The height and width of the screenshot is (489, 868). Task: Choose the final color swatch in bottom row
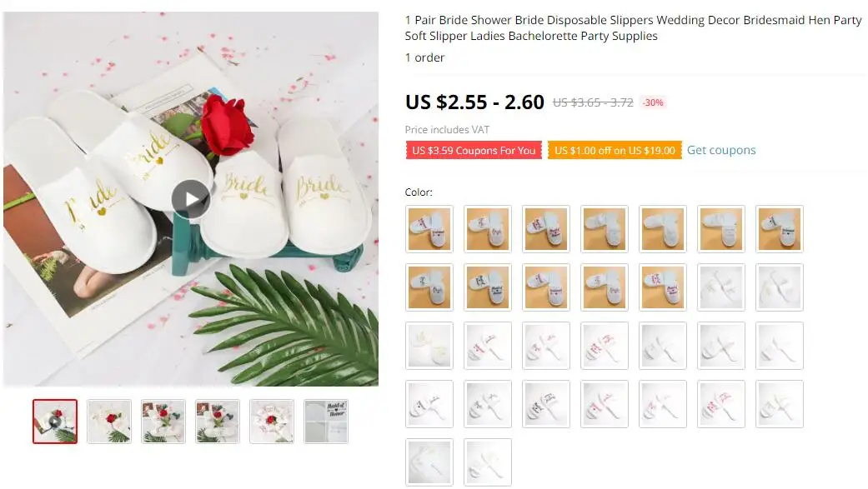tap(487, 462)
